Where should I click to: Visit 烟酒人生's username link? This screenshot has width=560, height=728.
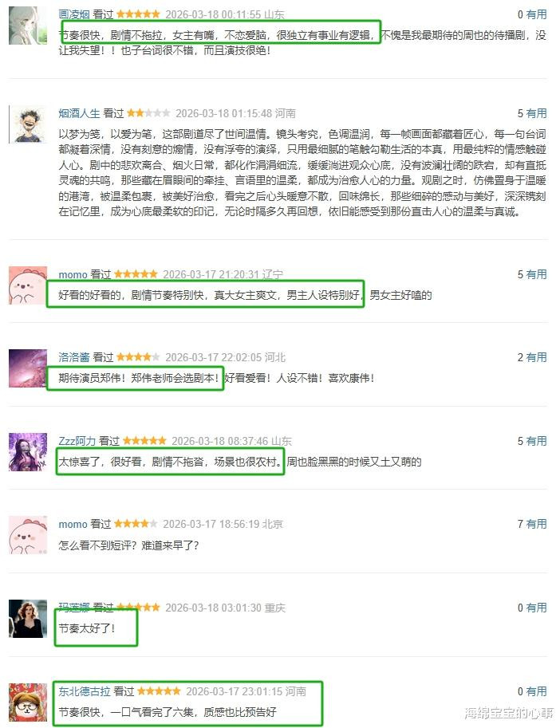79,113
